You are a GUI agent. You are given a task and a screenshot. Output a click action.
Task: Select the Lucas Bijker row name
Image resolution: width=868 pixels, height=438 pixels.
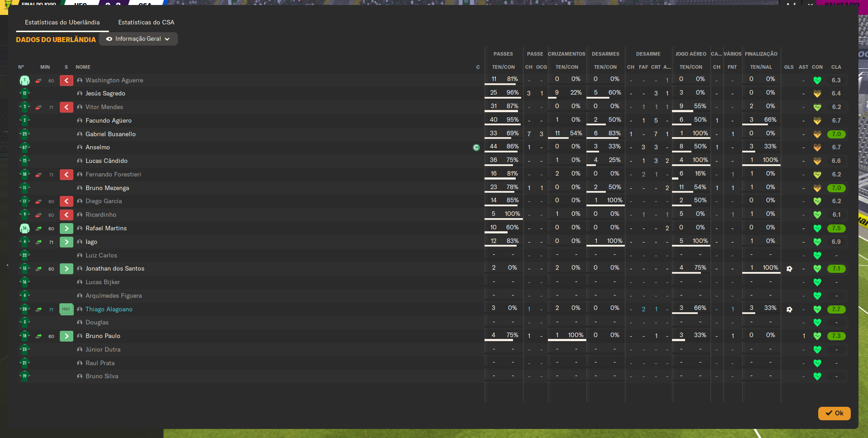(103, 282)
